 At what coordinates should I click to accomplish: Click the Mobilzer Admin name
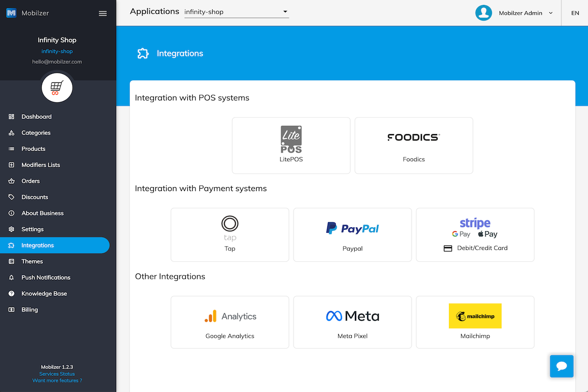(520, 13)
